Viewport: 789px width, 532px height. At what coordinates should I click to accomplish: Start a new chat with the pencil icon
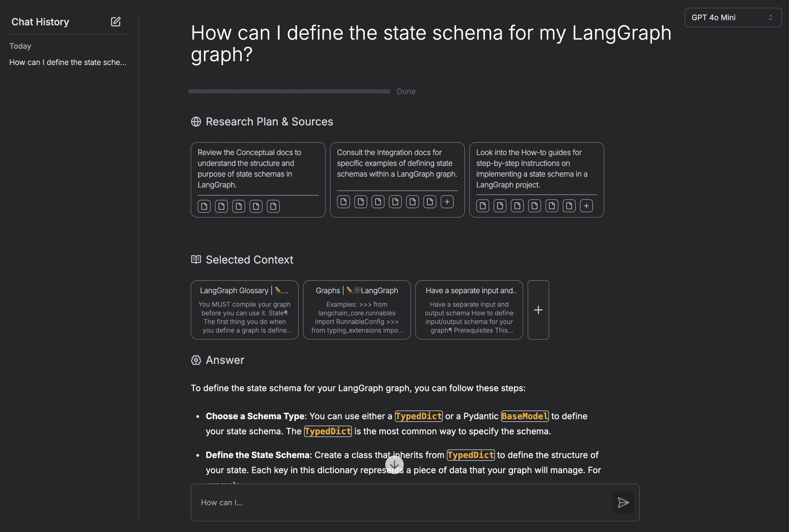coord(116,21)
